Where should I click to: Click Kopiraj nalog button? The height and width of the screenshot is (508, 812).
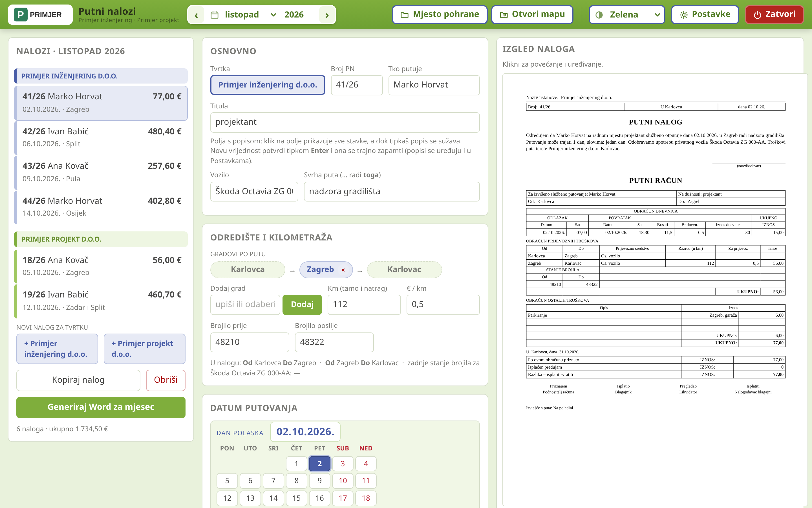click(x=78, y=380)
